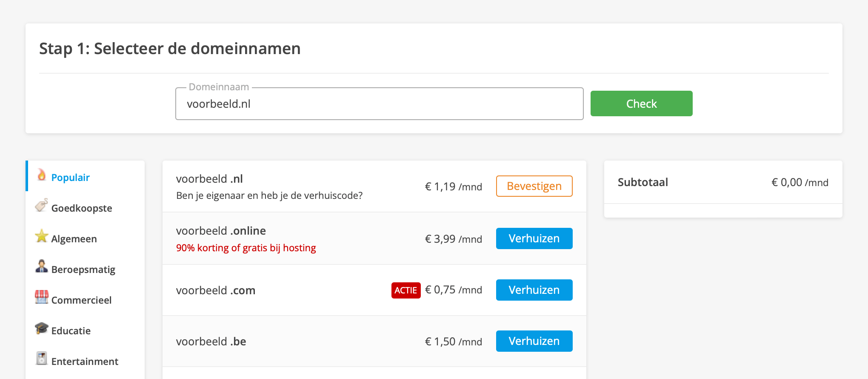
Task: Open the Beroepsmatig category
Action: [86, 268]
